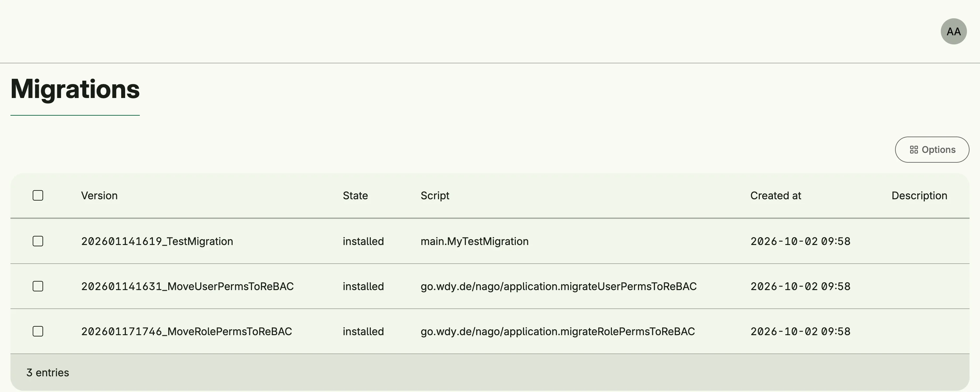The height and width of the screenshot is (392, 980).
Task: Click the main.MyTestMigration script cell
Action: [474, 241]
